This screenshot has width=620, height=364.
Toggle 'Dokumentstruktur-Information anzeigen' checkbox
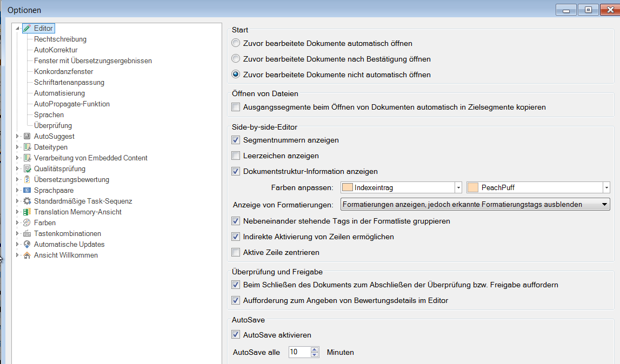click(x=236, y=171)
